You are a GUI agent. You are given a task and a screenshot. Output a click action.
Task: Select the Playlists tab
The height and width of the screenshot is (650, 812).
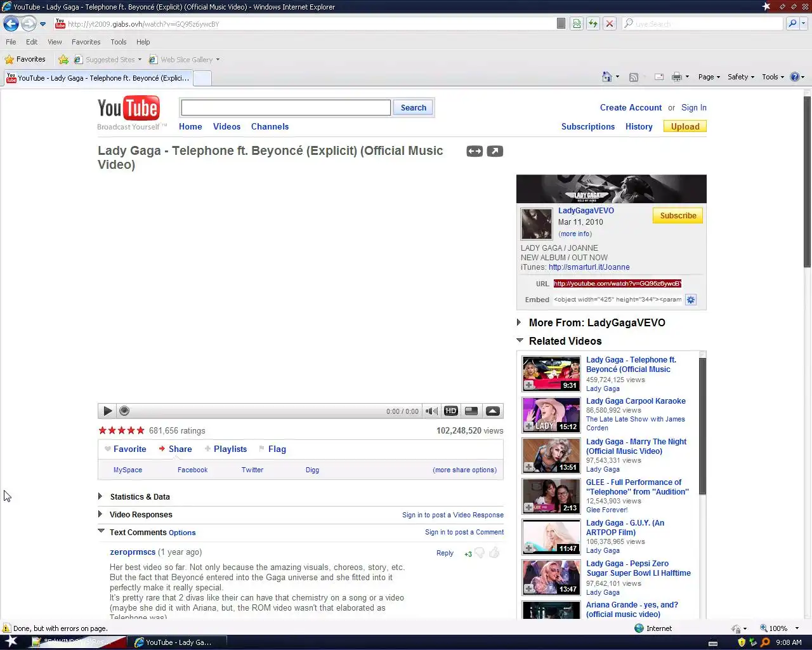point(225,449)
